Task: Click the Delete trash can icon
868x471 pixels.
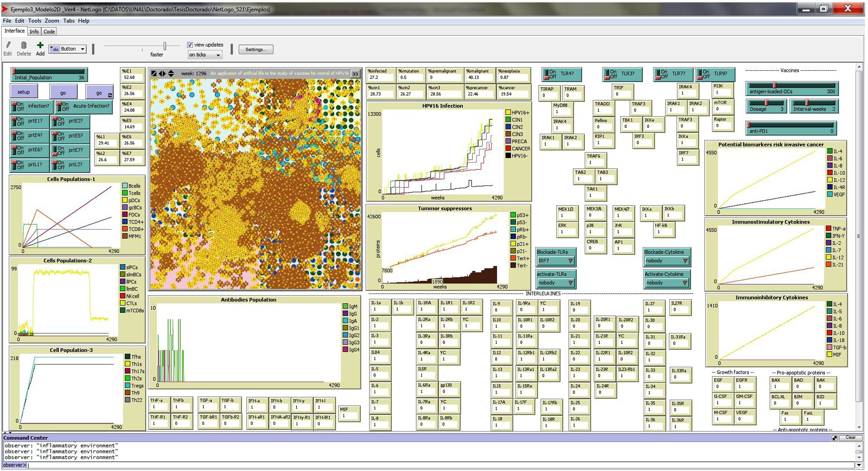Action: (x=24, y=45)
